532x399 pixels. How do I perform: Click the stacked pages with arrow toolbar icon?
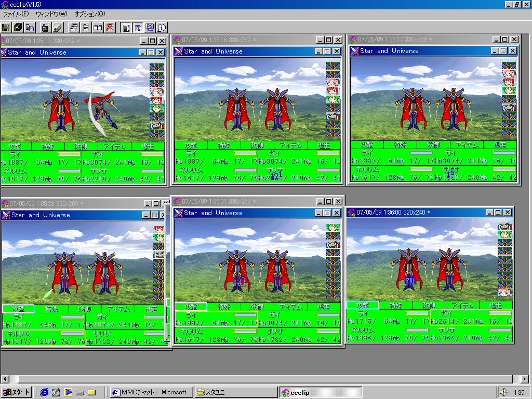[57, 28]
